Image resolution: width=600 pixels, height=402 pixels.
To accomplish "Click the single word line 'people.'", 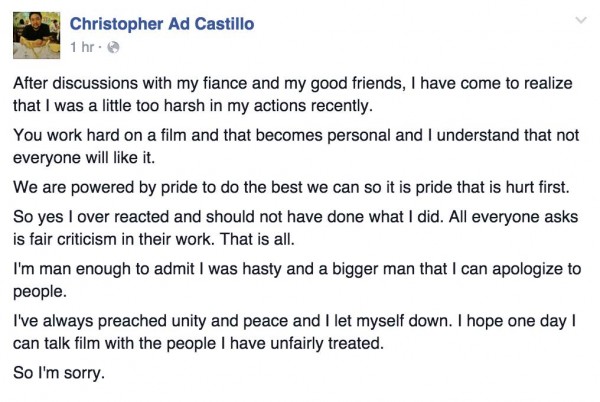I will tap(40, 292).
